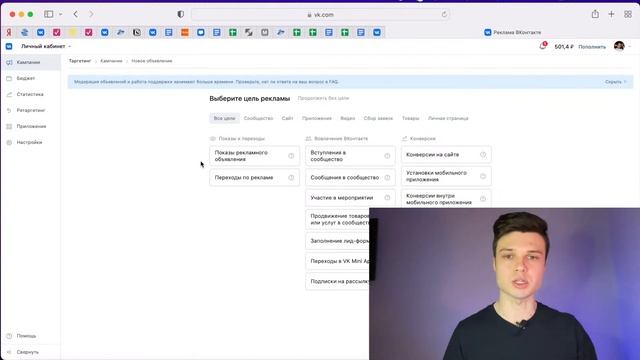Reload the vk.com page
The width and height of the screenshot is (640, 360).
point(444,15)
